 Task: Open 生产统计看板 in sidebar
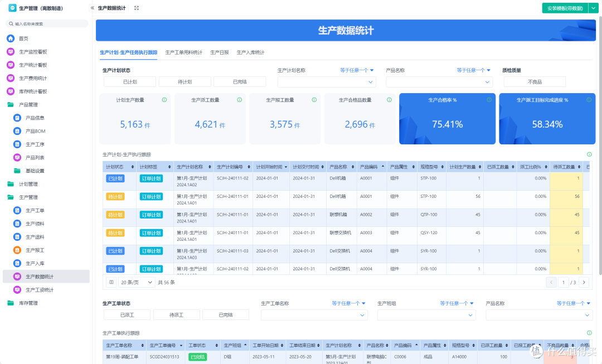[33, 65]
